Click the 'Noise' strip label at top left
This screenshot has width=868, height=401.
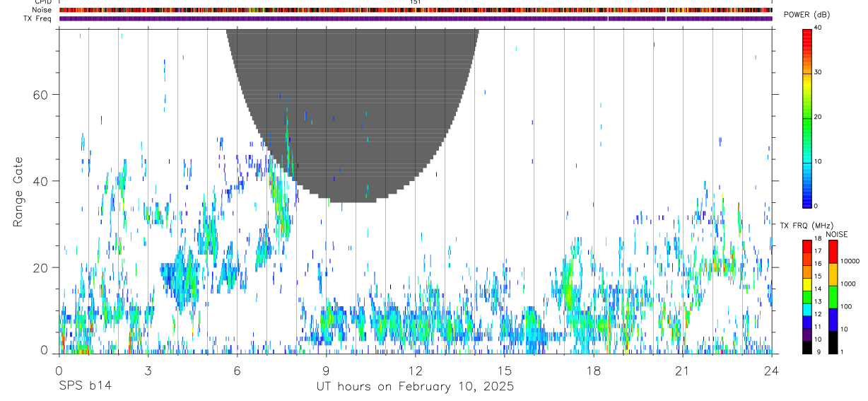pos(42,10)
